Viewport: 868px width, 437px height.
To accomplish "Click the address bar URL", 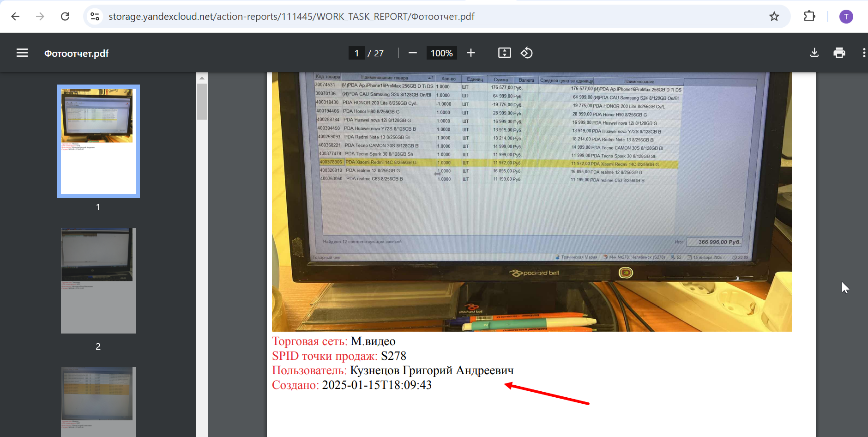I will (291, 17).
